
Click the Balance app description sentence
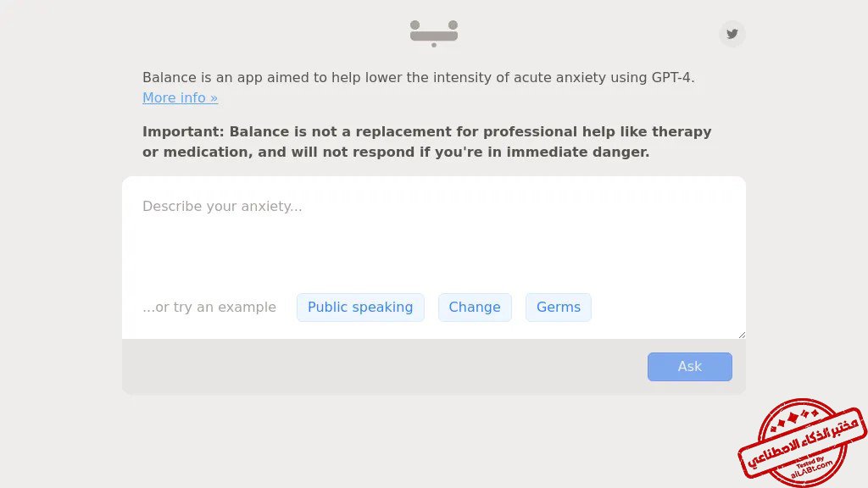point(418,78)
